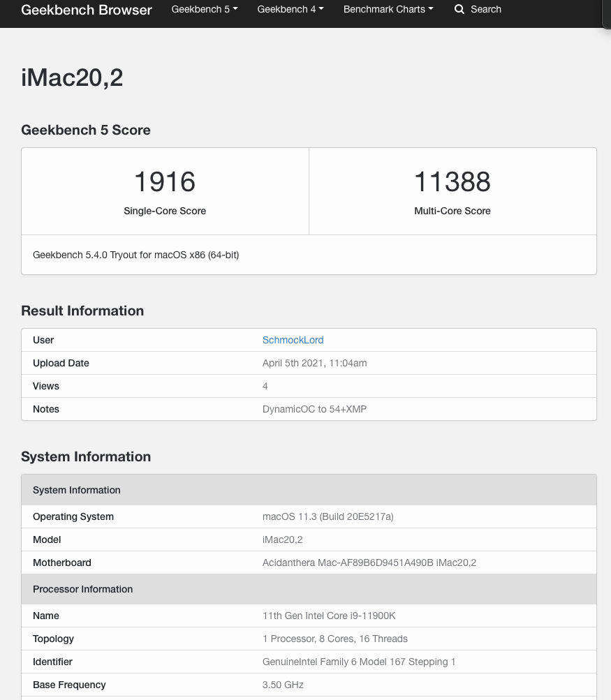Click the Notes row label
This screenshot has height=700, width=611.
(46, 409)
